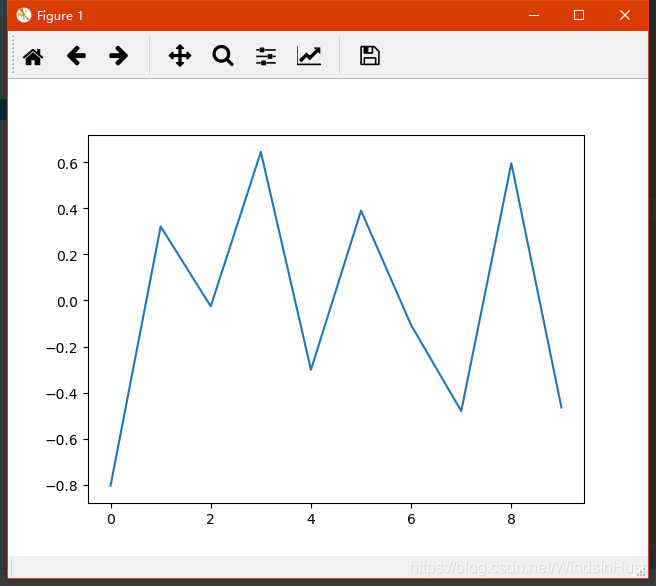The image size is (656, 586).
Task: Activate the Pan axes tool
Action: pyautogui.click(x=180, y=56)
